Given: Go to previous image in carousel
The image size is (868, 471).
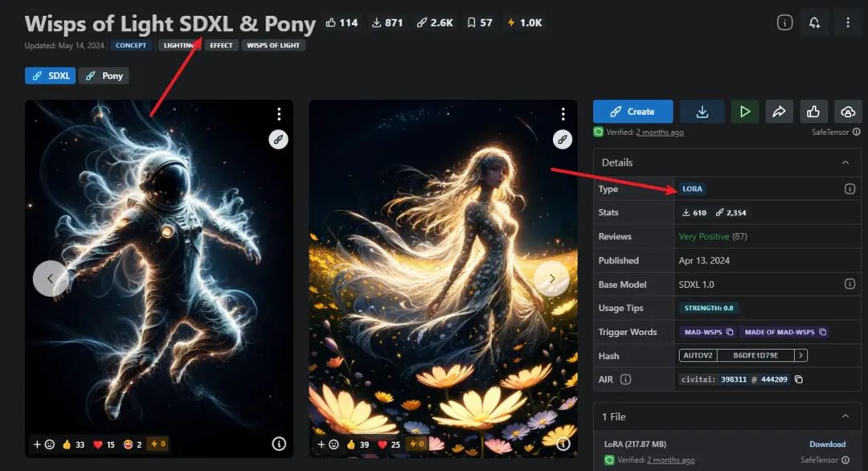Looking at the screenshot, I should tap(51, 278).
